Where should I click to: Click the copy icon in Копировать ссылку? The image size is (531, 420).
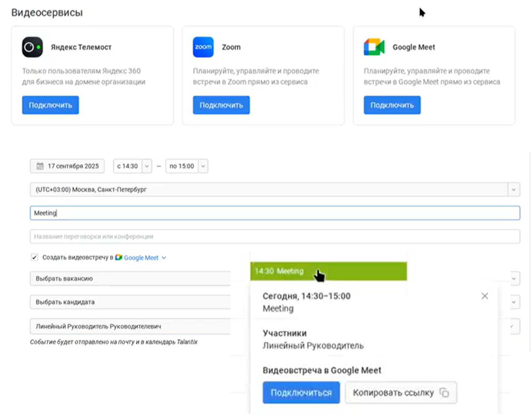pyautogui.click(x=444, y=392)
